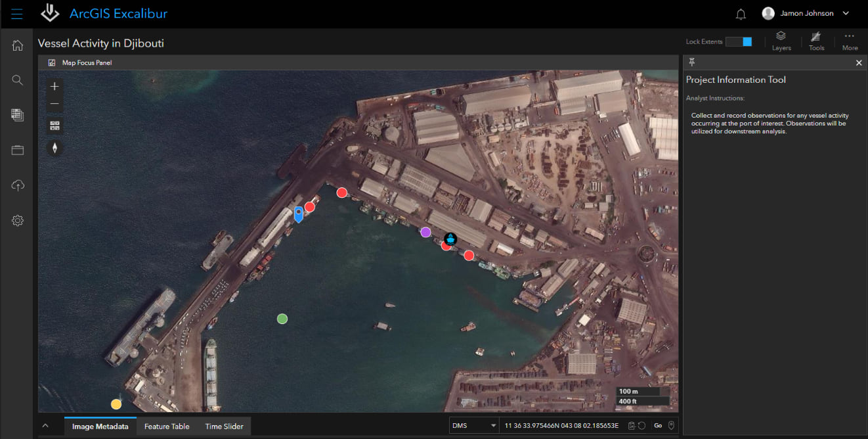Reset the map compass orientation
This screenshot has width=868, height=439.
coord(54,148)
